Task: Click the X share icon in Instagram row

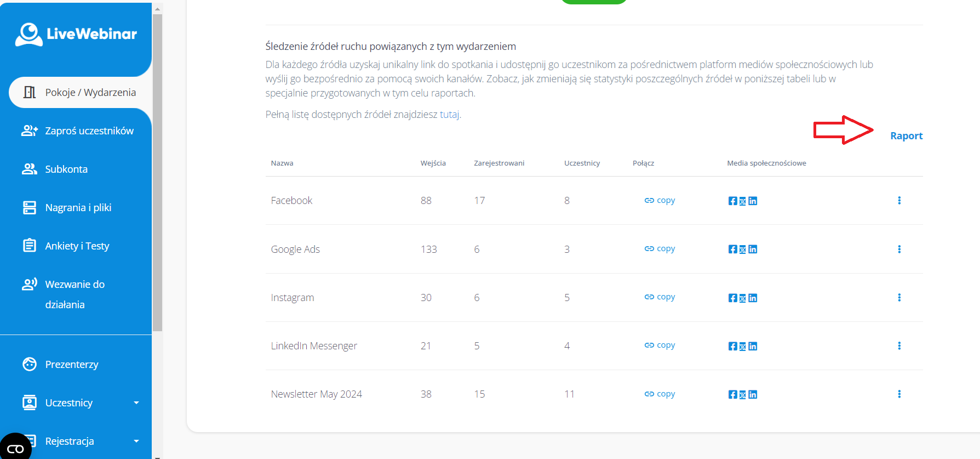Action: click(x=743, y=298)
